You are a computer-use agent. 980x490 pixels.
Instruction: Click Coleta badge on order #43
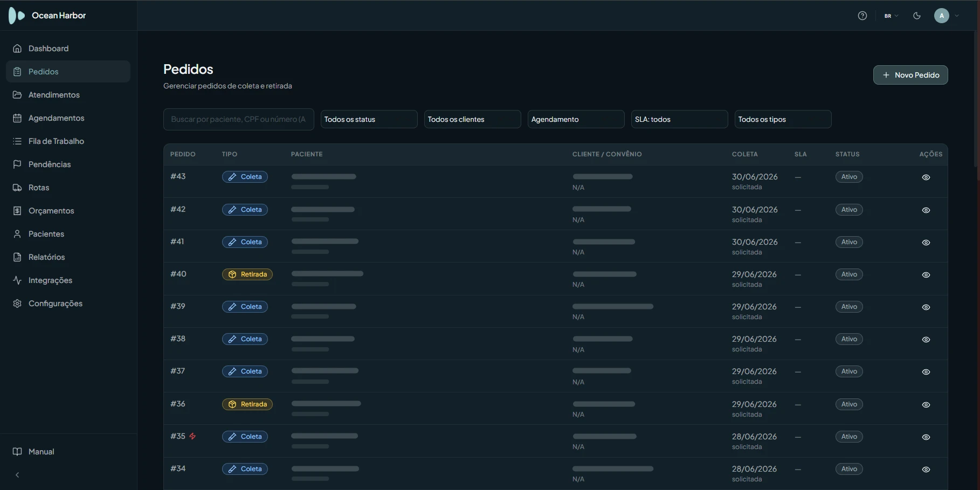(245, 177)
